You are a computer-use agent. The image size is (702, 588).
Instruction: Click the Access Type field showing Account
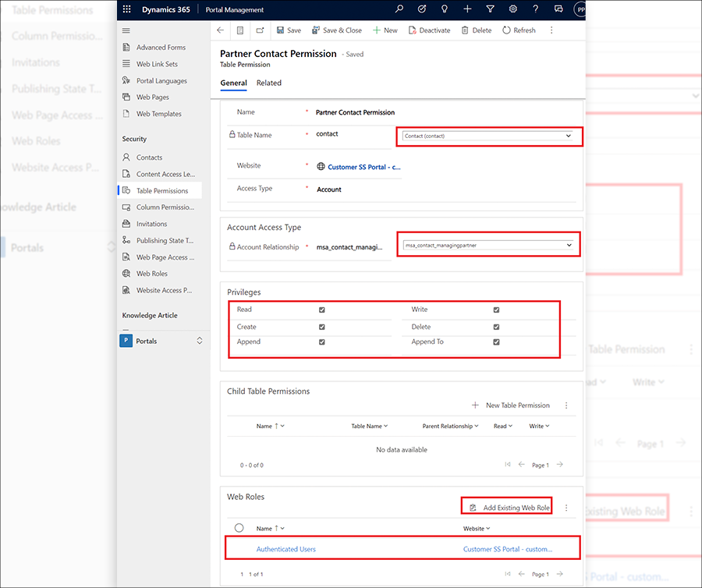tap(329, 190)
